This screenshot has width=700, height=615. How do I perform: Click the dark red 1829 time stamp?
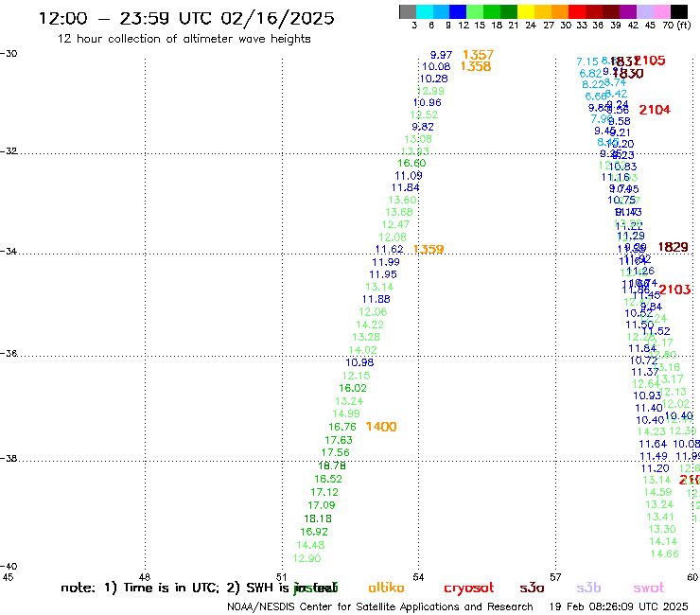click(x=674, y=247)
